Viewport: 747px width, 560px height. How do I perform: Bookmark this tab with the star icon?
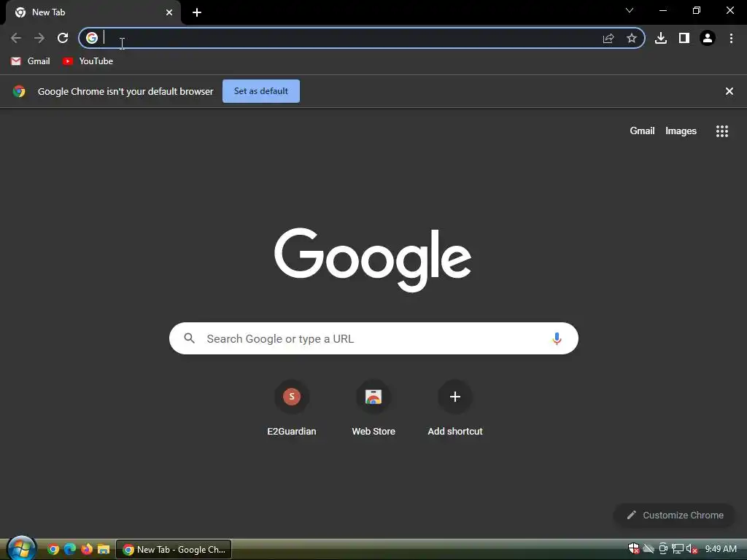click(632, 38)
